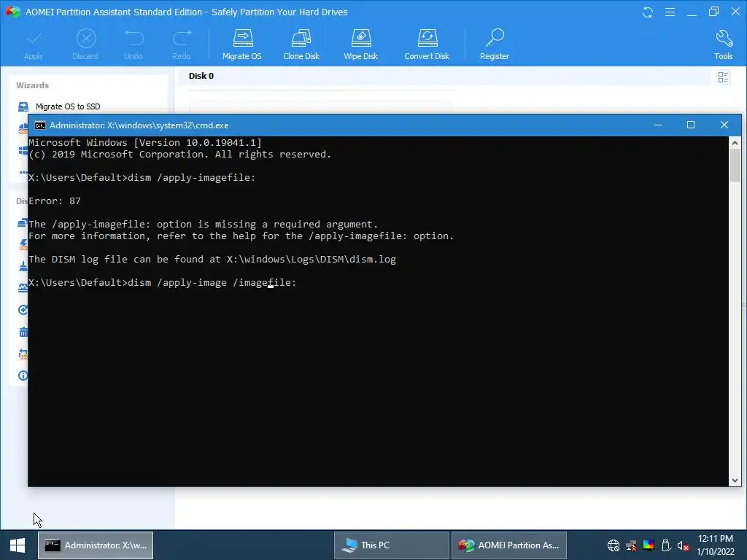Open the AOMEI hamburger menu
Viewport: 747px width, 560px height.
point(670,12)
